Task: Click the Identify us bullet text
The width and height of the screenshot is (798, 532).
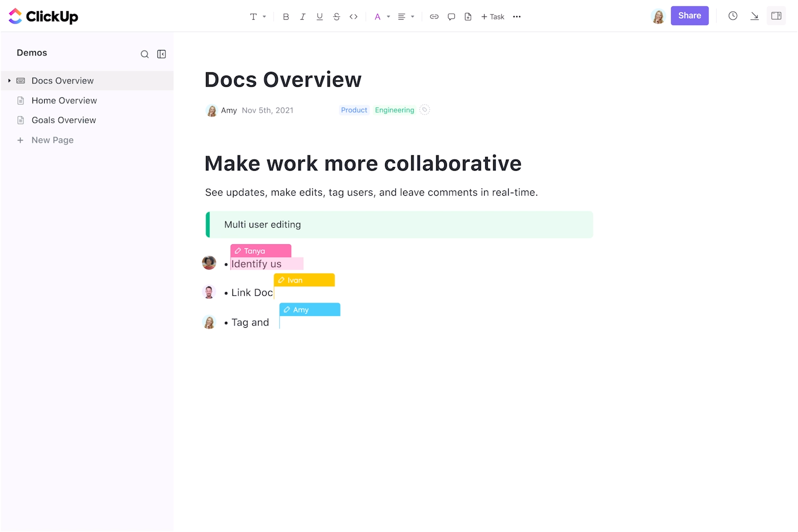Action: (x=256, y=264)
